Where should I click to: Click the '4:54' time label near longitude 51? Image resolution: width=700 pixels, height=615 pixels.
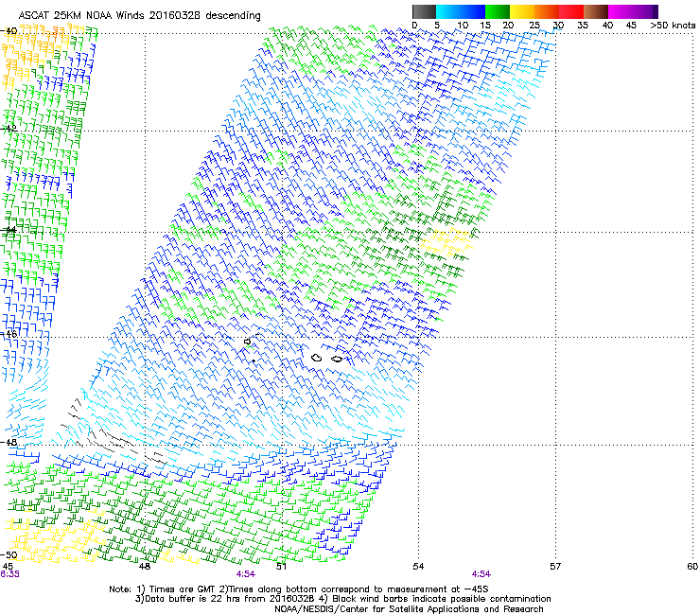(x=246, y=574)
